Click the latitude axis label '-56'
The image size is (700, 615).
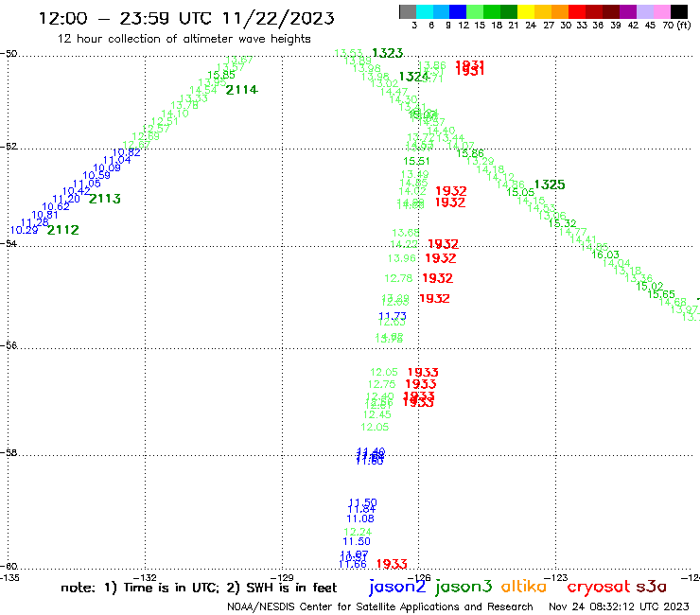[9, 345]
